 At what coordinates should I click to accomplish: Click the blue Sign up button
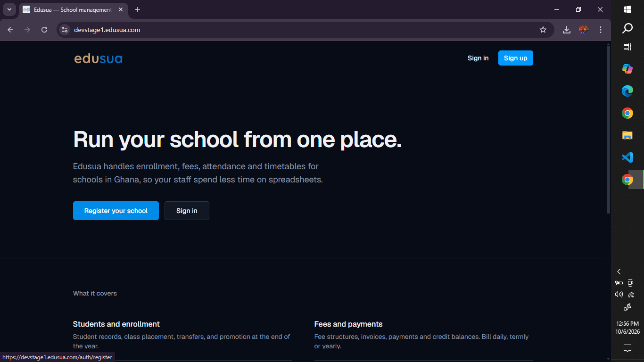point(516,58)
